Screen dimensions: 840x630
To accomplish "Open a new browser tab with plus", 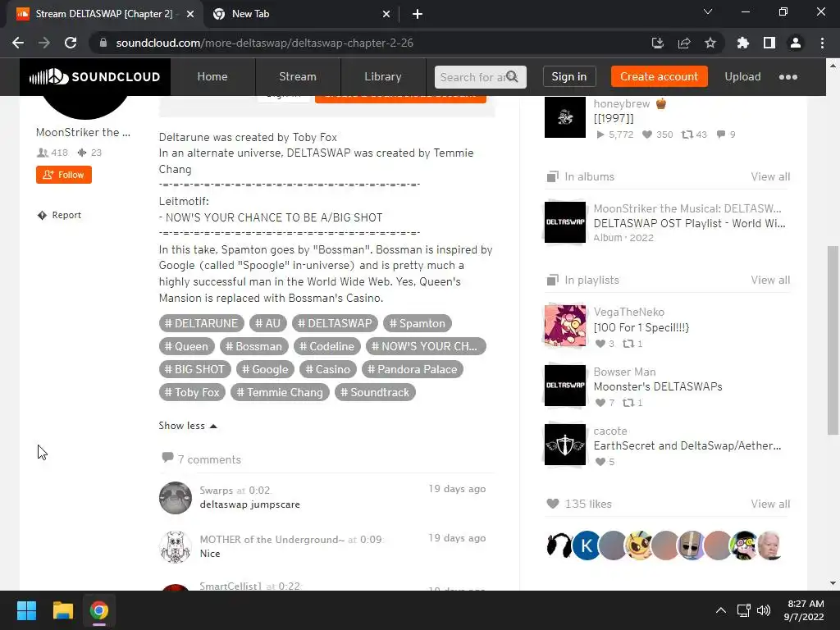I will (x=418, y=15).
